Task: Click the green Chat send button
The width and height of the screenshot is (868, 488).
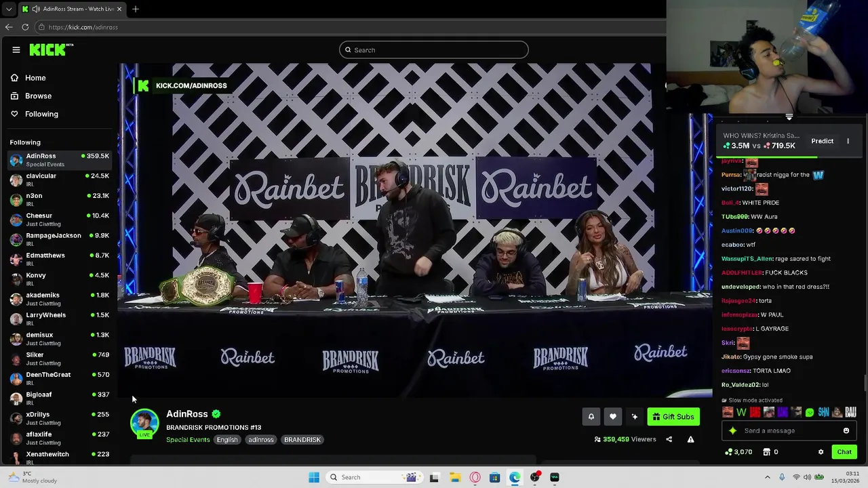Action: pyautogui.click(x=844, y=452)
